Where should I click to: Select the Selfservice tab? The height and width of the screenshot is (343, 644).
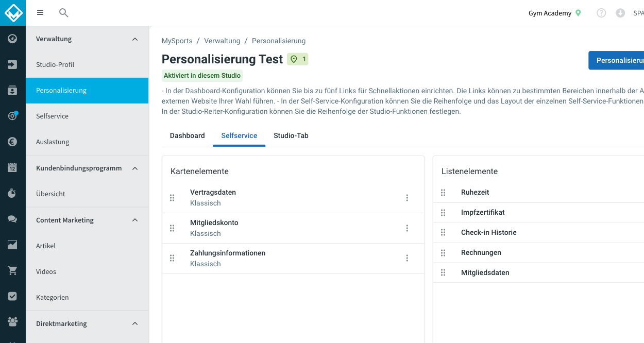[239, 136]
